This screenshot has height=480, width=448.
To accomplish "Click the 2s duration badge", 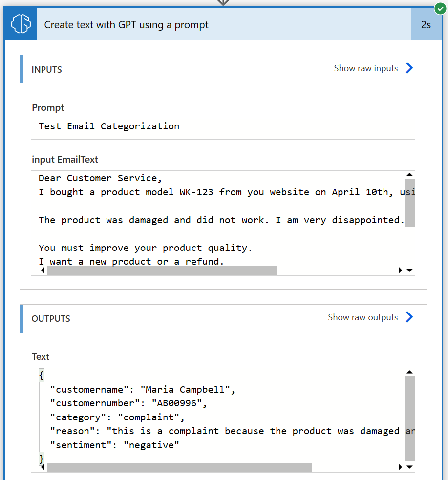I will click(426, 24).
